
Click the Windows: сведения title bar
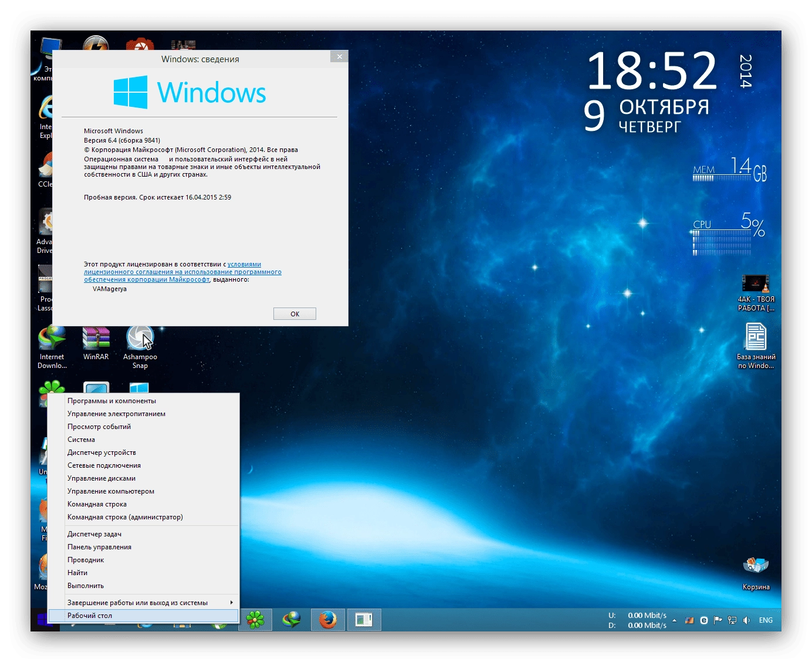[x=200, y=59]
